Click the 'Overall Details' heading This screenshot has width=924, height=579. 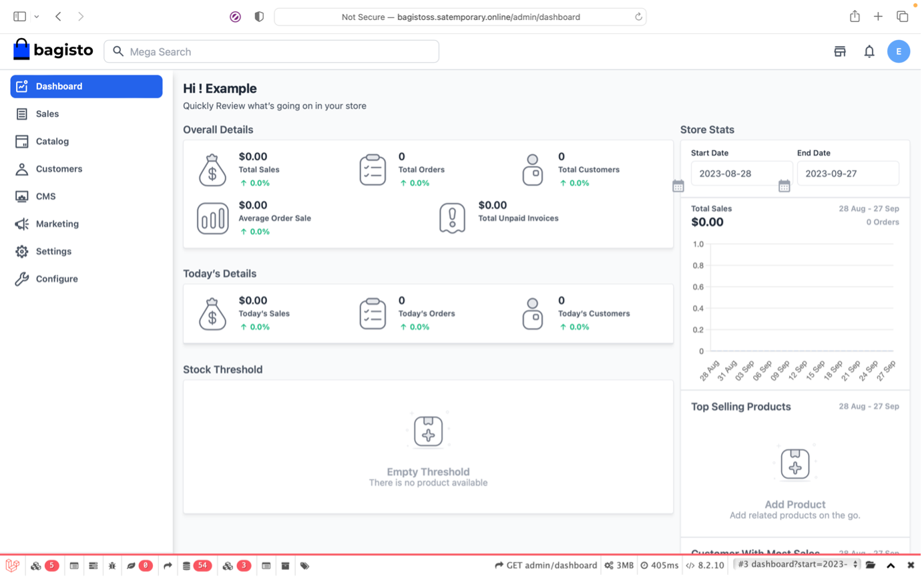pyautogui.click(x=218, y=130)
